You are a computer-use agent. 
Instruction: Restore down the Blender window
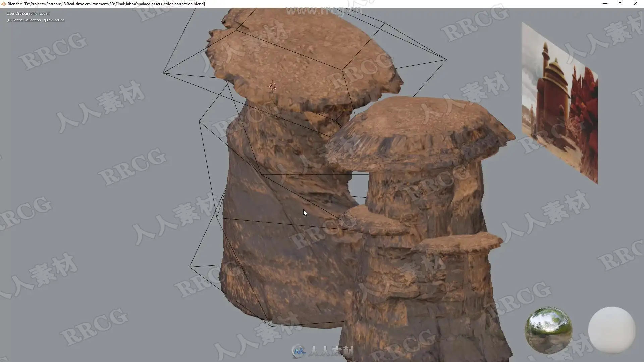click(620, 4)
